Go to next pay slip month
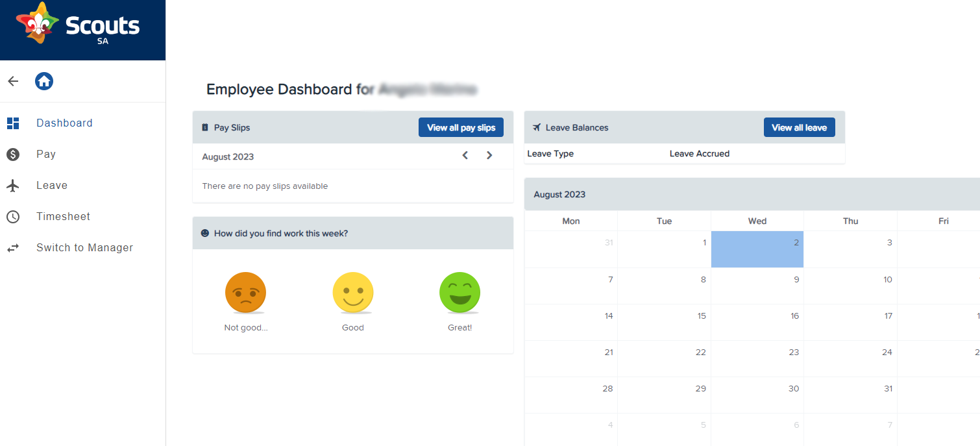The image size is (980, 446). click(489, 156)
